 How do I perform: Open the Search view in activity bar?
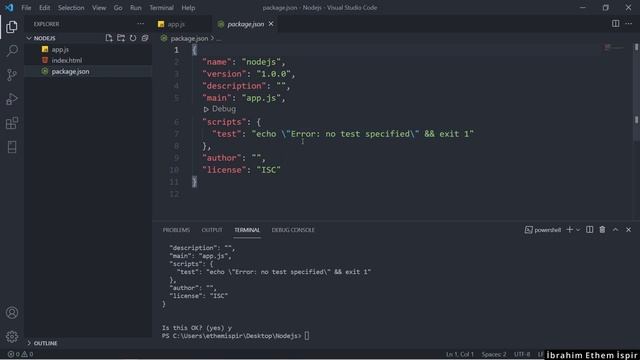[x=12, y=51]
